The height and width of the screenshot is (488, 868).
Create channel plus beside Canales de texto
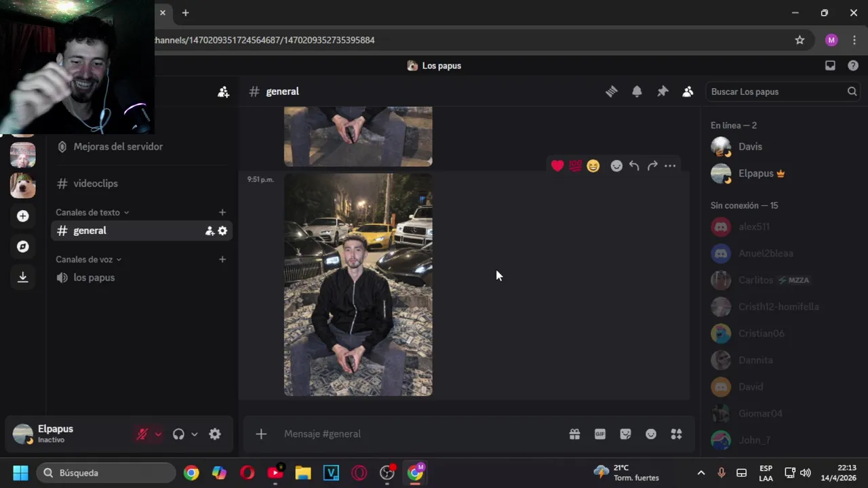pyautogui.click(x=222, y=212)
